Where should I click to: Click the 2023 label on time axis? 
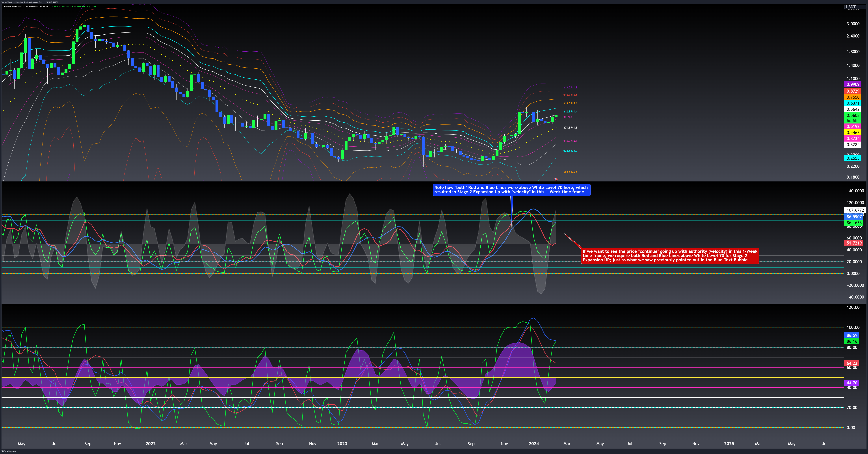coord(342,444)
